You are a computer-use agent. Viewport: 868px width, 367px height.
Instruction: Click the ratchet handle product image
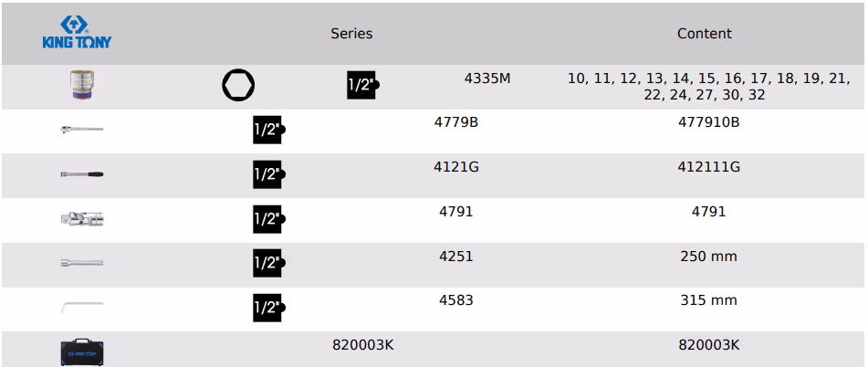82,130
